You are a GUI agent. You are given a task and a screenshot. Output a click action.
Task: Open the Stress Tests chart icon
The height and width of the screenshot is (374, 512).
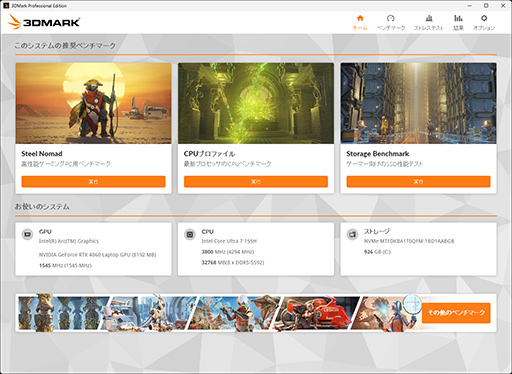point(429,18)
